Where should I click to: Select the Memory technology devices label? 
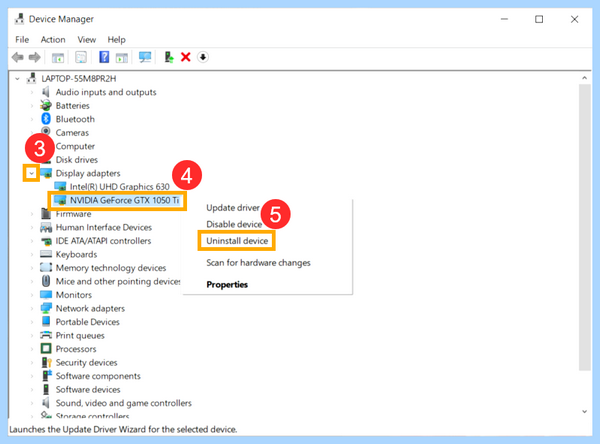pyautogui.click(x=111, y=268)
